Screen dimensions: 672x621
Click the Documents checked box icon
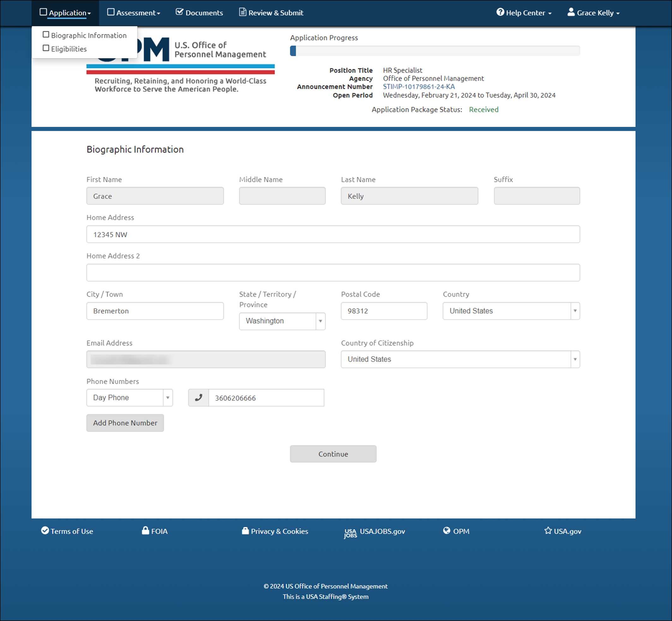[x=180, y=12]
